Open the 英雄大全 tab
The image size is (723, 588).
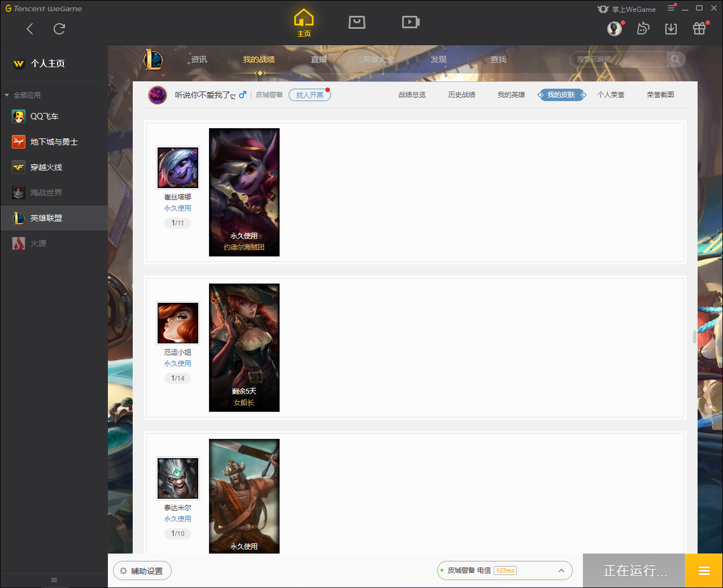(x=378, y=59)
